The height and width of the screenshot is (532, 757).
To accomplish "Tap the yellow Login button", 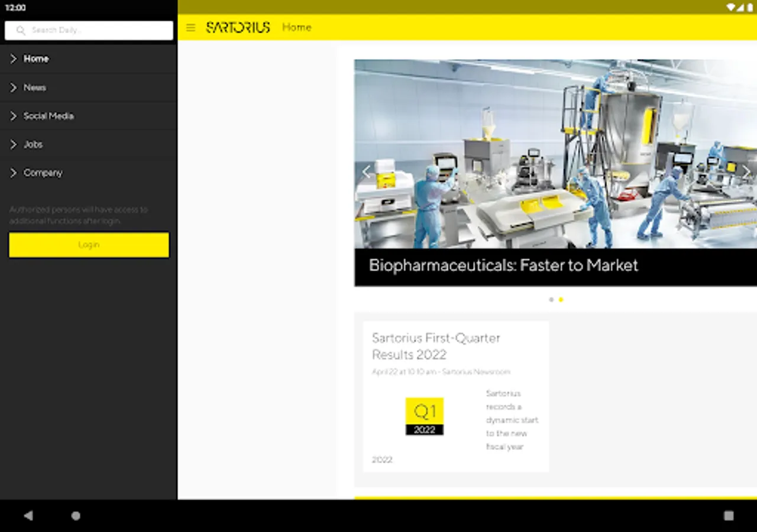I will [89, 245].
